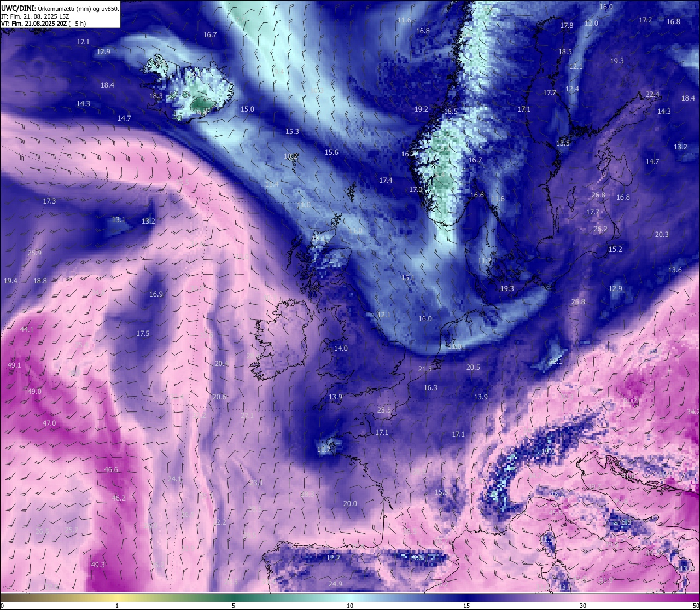Click the map value 49.1
The height and width of the screenshot is (610, 700).
14,365
